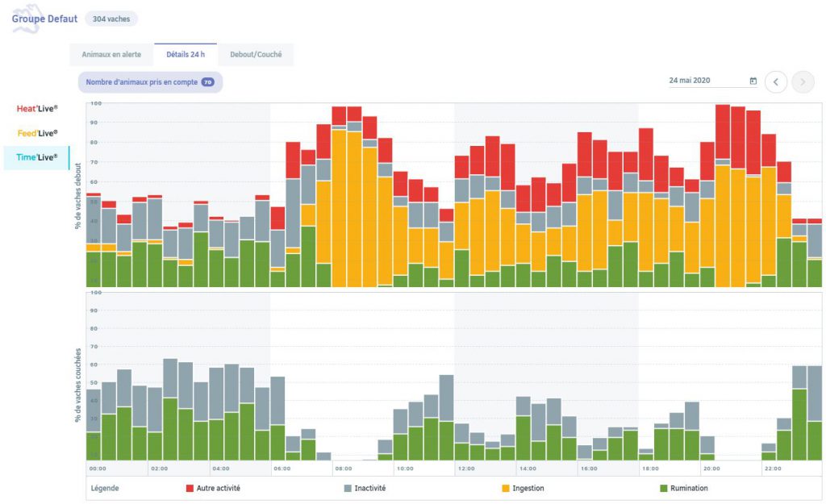Click Nombre d'animaux pris en compte button
The height and width of the screenshot is (504, 826).
150,82
